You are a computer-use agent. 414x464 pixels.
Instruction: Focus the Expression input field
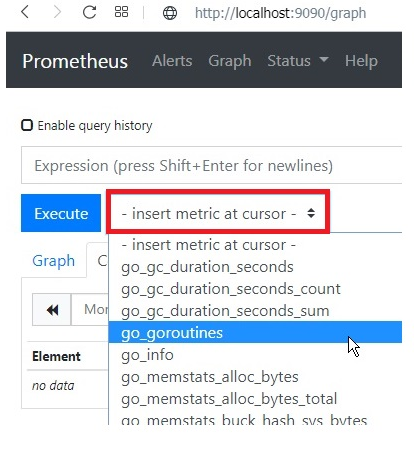pyautogui.click(x=211, y=165)
